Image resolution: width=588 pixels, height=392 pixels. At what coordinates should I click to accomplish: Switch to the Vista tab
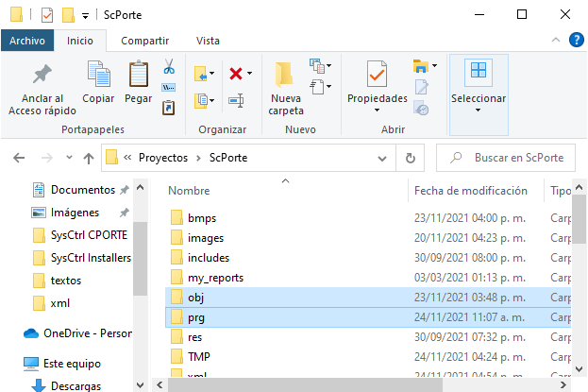(x=208, y=41)
